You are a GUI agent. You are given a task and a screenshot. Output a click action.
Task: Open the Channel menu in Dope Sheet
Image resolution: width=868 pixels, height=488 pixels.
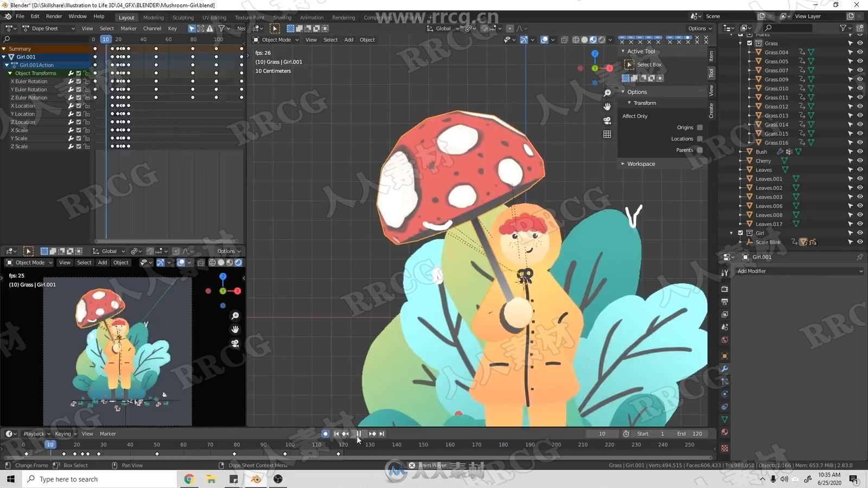click(152, 28)
